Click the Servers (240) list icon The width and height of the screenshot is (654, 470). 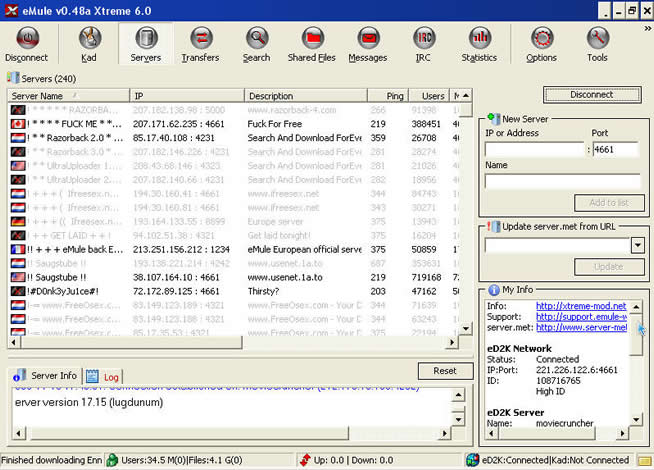tap(13, 78)
